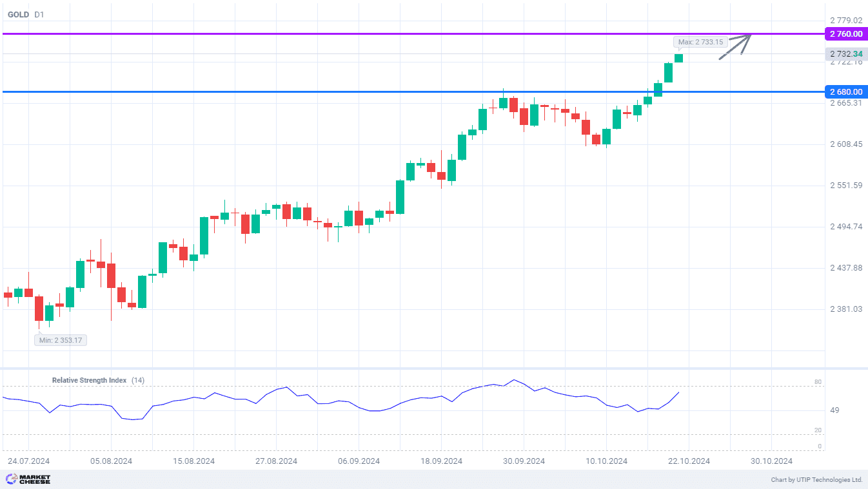The image size is (868, 489).
Task: Click the Max: 2 733.15 tooltip
Action: [700, 42]
